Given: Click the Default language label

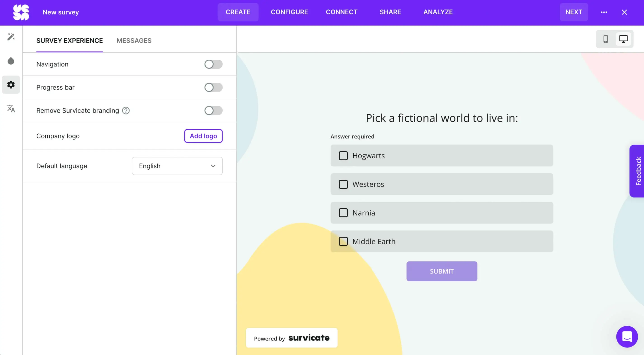Looking at the screenshot, I should (62, 166).
